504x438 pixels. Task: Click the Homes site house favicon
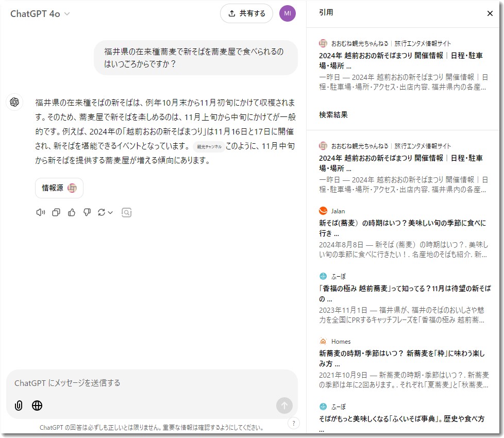point(323,341)
